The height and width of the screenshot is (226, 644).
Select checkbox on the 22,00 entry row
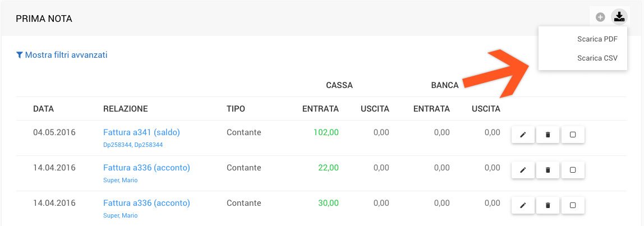coord(573,170)
